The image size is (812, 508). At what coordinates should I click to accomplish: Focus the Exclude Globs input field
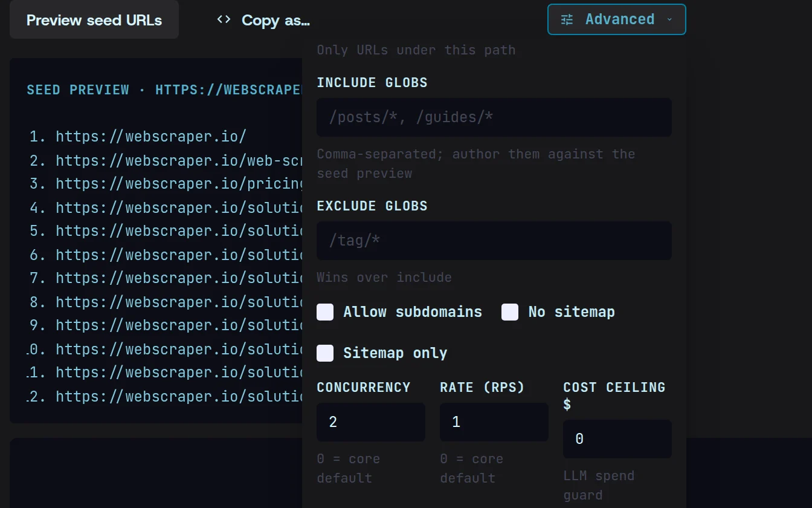(x=494, y=241)
